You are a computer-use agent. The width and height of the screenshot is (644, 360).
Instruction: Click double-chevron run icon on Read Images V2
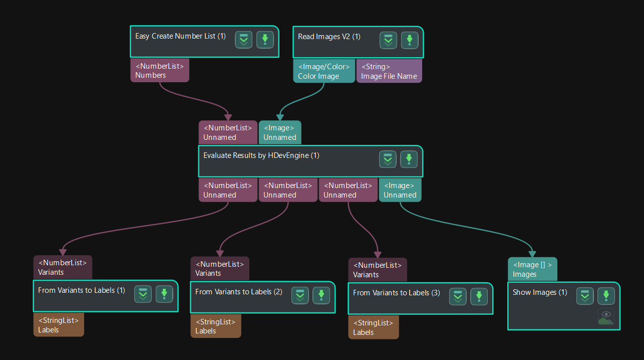click(x=388, y=40)
